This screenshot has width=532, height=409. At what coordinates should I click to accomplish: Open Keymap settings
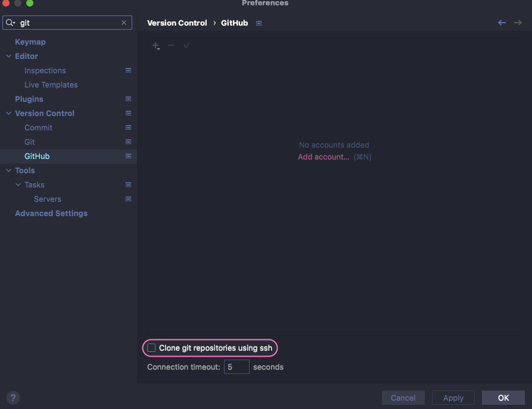pos(30,42)
